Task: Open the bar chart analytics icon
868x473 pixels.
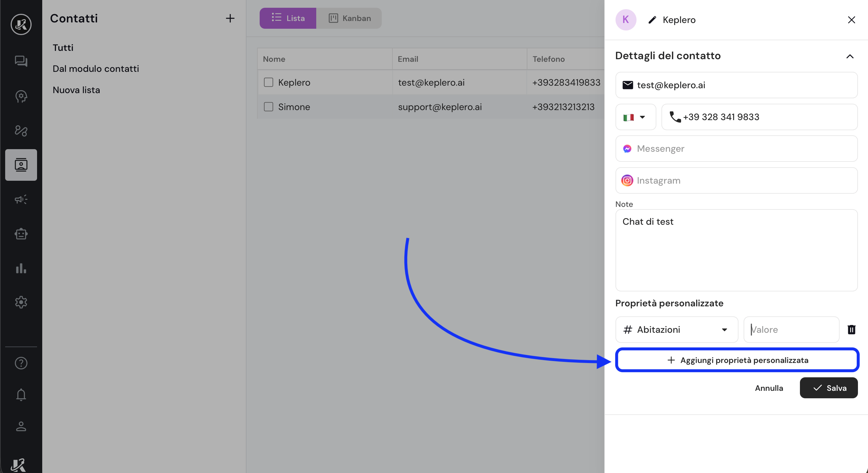Action: (x=21, y=268)
